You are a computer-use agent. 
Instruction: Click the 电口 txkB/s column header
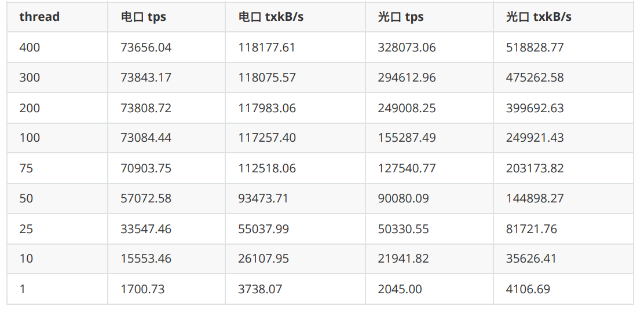[x=271, y=17]
